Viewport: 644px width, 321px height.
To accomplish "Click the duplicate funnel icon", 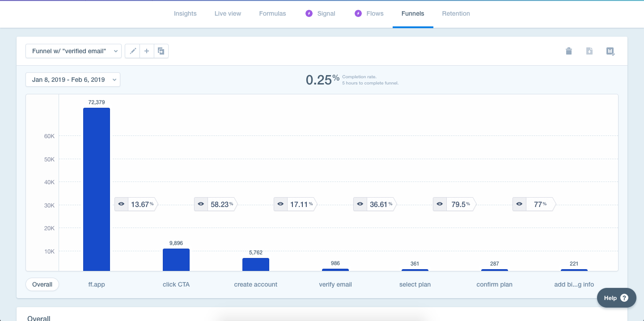I will (x=161, y=51).
